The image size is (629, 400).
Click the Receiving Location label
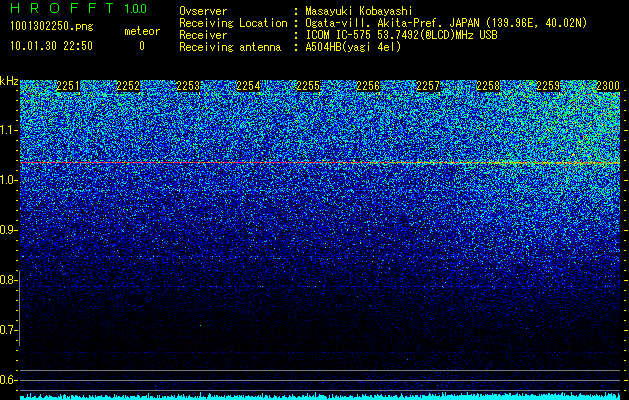coord(233,23)
